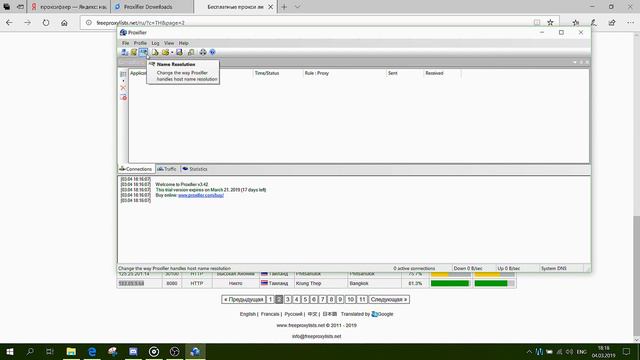Click the Name Resolution toolbar icon

click(x=143, y=52)
